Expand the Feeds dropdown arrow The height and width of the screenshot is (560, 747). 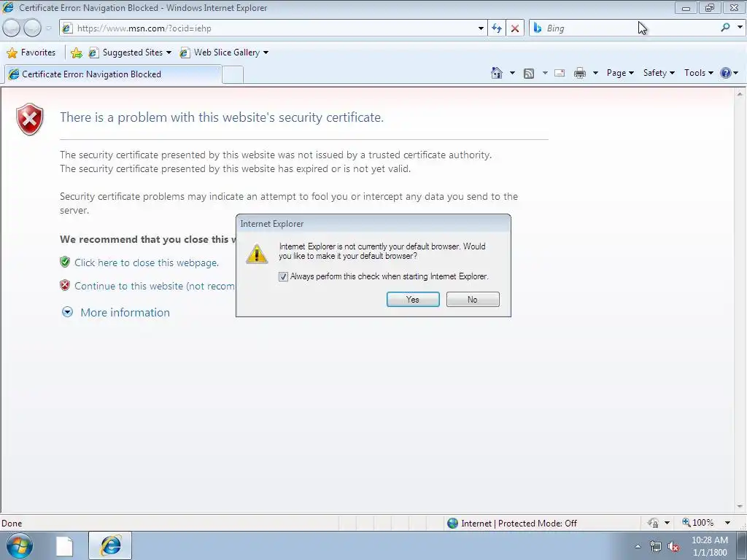(x=545, y=73)
